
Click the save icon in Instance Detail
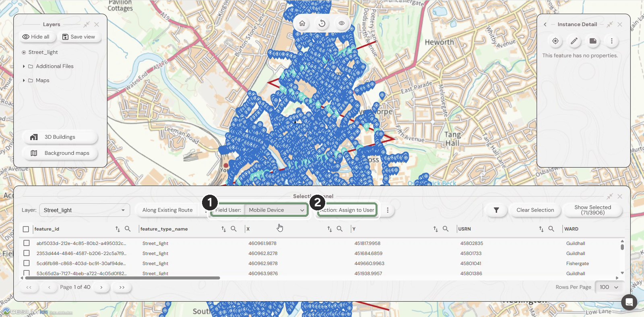[593, 41]
